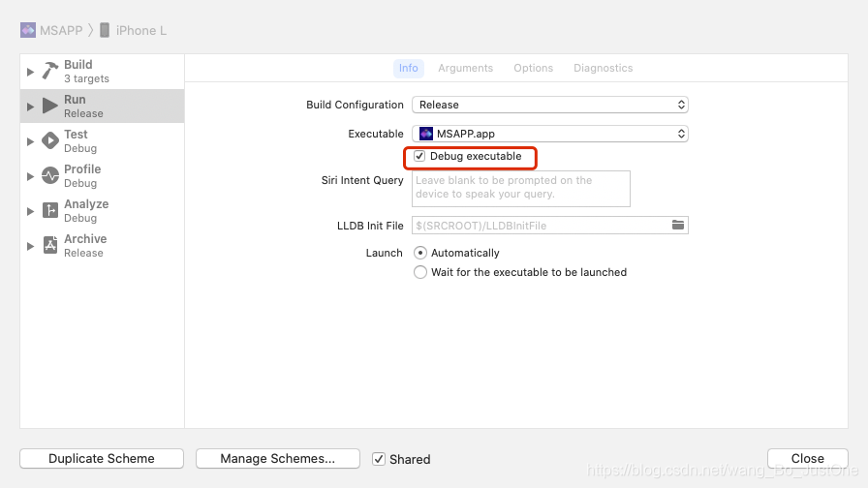
Task: Toggle the Shared checkbox
Action: [379, 459]
